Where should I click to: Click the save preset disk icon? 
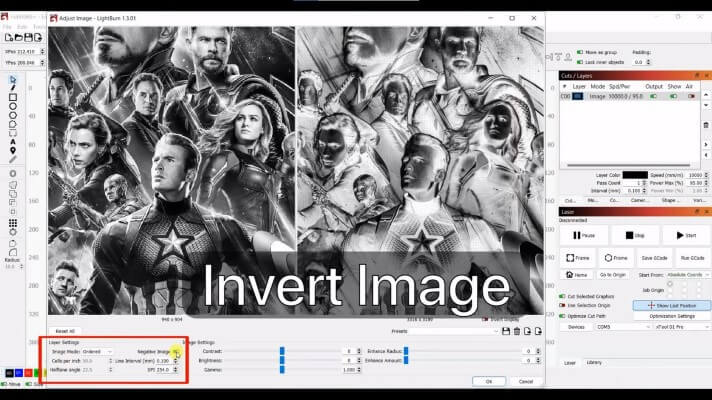505,332
